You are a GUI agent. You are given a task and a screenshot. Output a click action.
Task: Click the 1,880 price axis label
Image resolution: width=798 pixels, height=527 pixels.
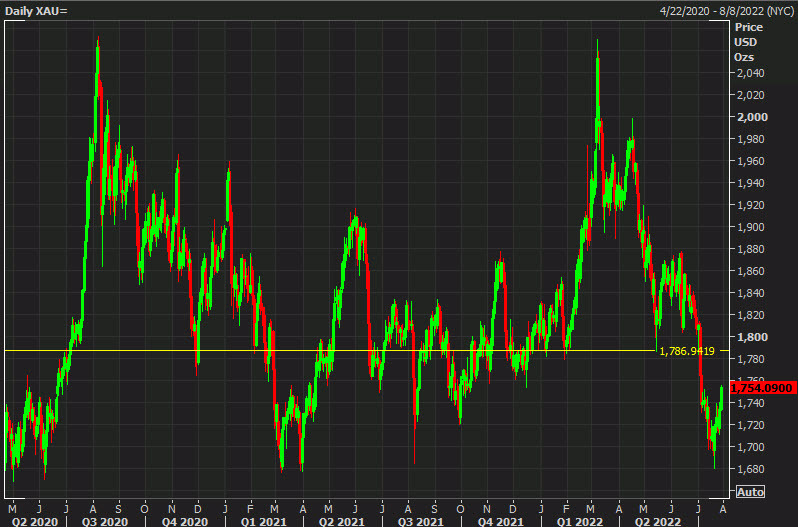751,249
